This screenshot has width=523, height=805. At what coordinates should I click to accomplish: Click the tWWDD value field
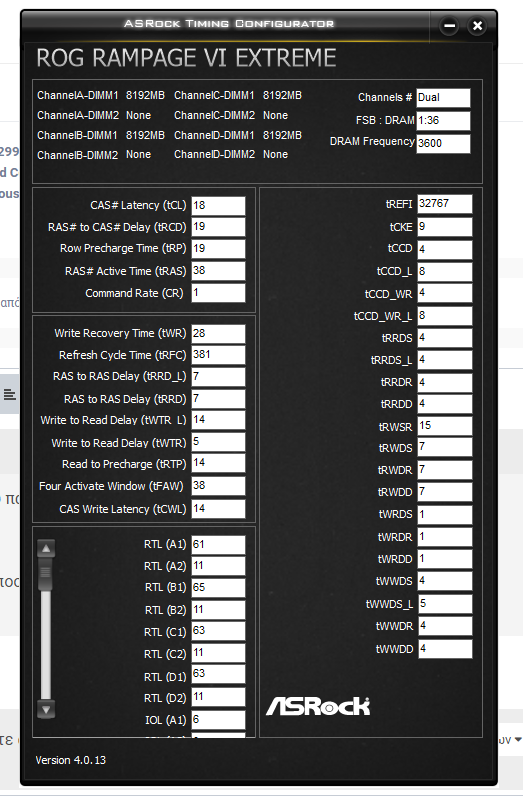coord(444,649)
